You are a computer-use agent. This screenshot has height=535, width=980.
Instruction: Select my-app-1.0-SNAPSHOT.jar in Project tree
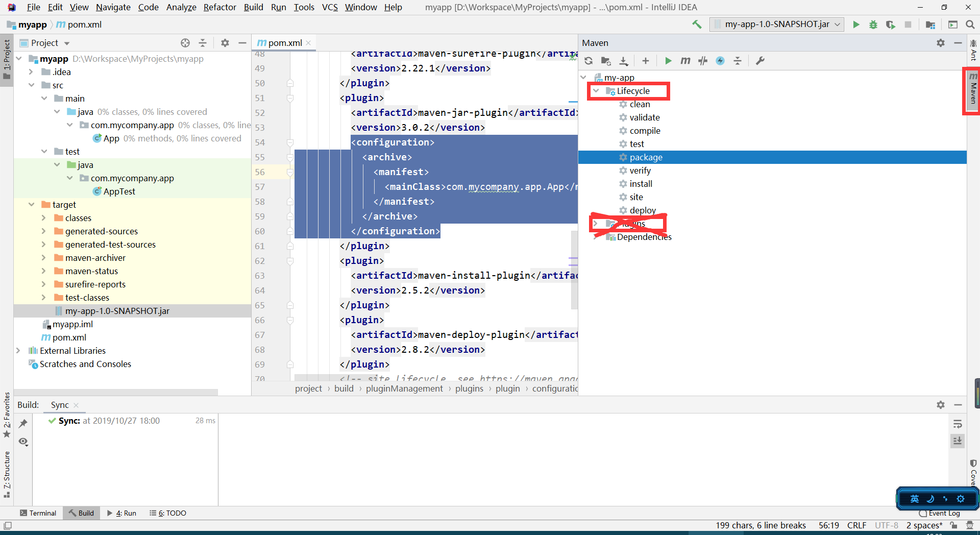[117, 311]
